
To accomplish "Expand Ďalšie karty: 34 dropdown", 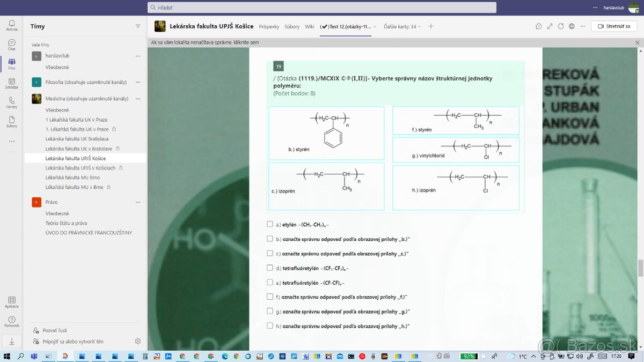I will click(x=402, y=26).
